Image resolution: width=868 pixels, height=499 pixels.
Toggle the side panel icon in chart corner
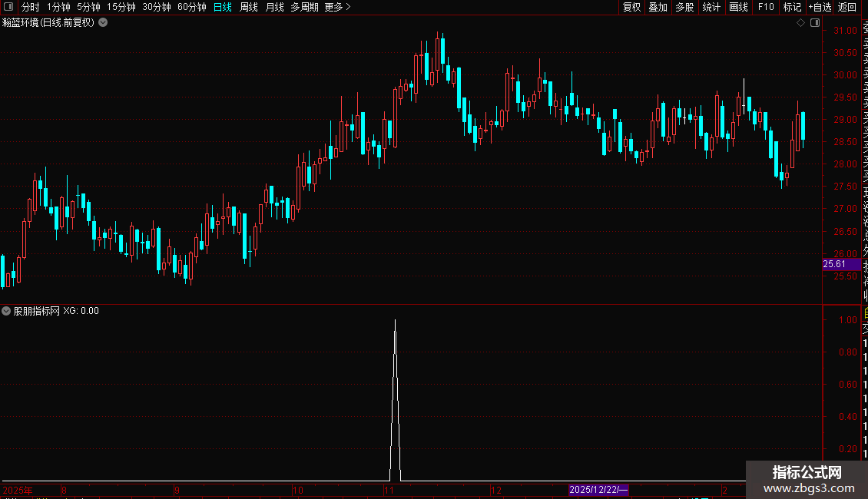[x=815, y=23]
